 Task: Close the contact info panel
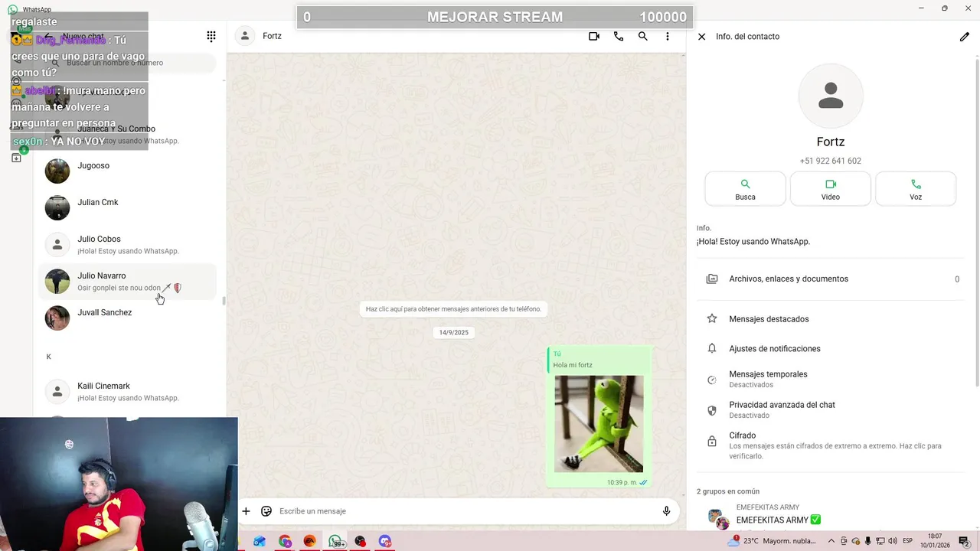(701, 36)
